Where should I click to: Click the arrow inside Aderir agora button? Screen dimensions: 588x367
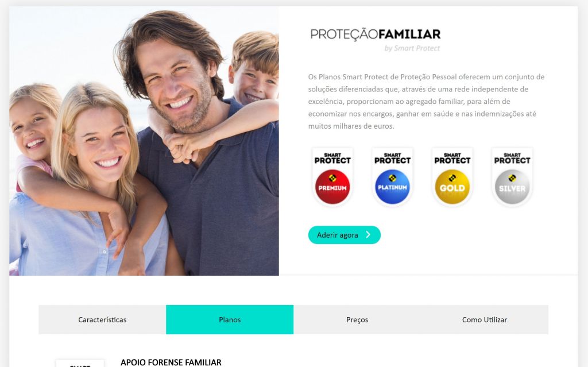[x=368, y=235]
